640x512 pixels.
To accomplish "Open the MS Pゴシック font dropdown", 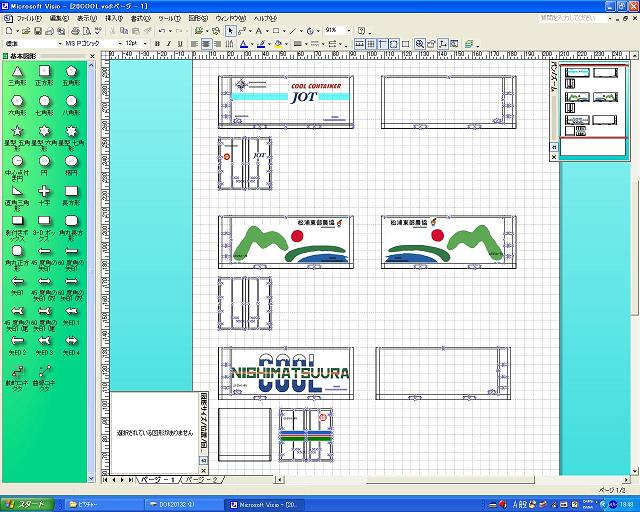I will pos(120,43).
